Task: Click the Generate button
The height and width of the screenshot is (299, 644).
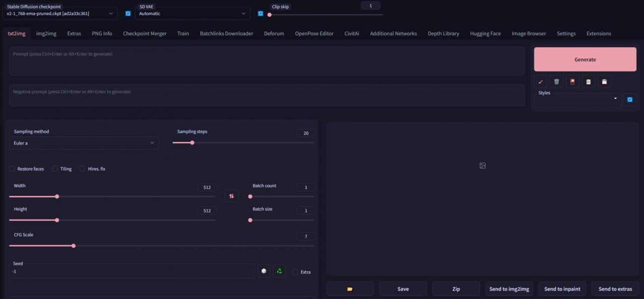Action: point(585,59)
